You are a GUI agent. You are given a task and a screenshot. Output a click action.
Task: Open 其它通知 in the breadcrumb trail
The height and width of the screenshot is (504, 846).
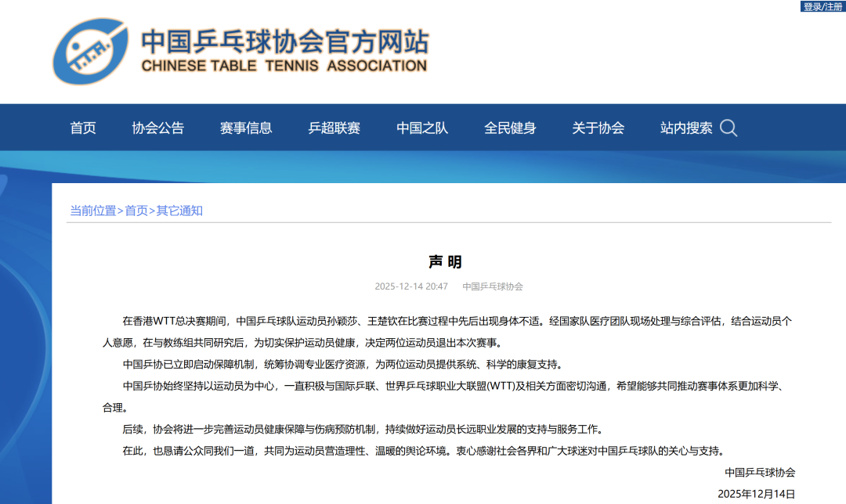click(179, 211)
